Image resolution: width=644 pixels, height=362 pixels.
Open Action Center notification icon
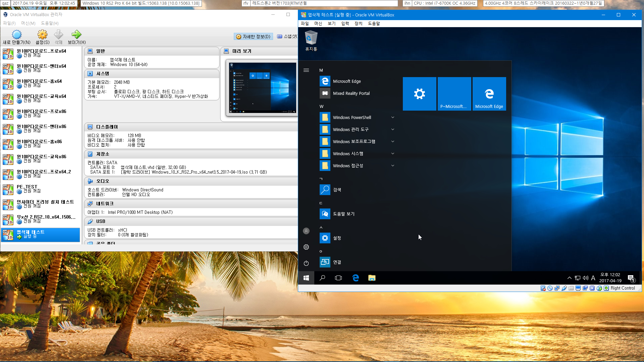click(631, 278)
